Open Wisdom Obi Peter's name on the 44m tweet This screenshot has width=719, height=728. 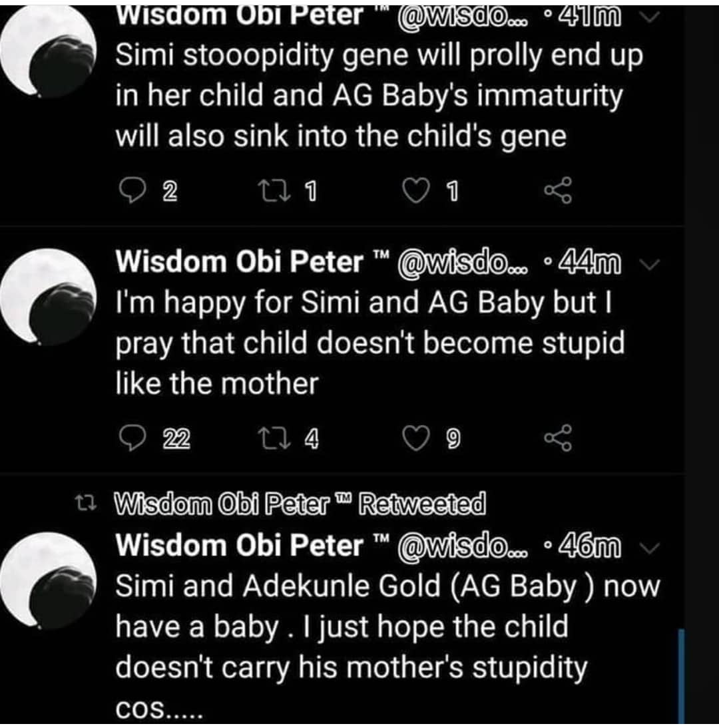[x=239, y=262]
